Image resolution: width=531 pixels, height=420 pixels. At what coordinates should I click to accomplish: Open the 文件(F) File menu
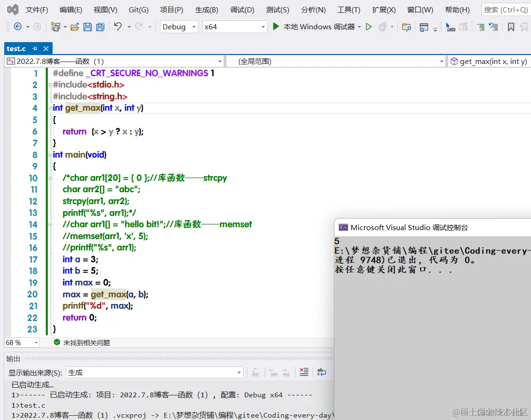(x=37, y=10)
